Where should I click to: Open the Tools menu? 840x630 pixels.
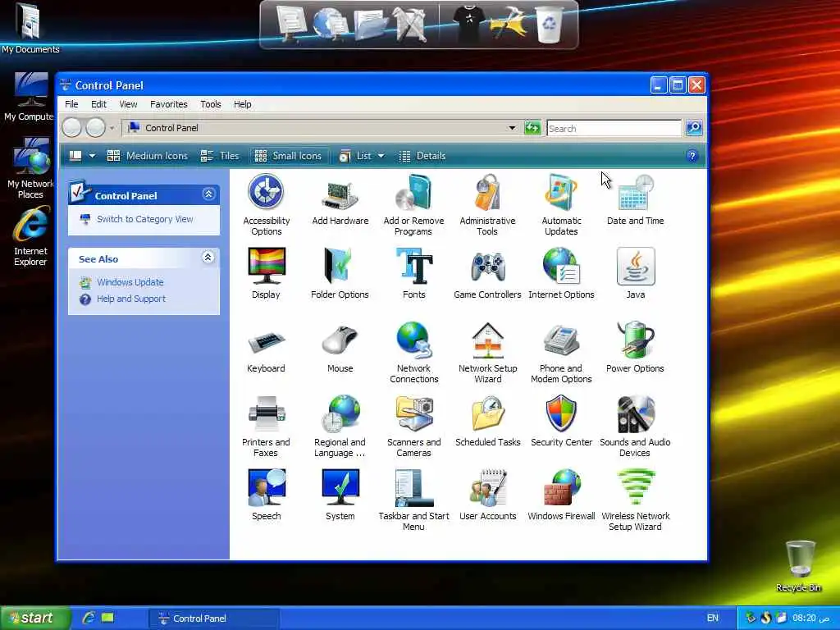pyautogui.click(x=211, y=104)
